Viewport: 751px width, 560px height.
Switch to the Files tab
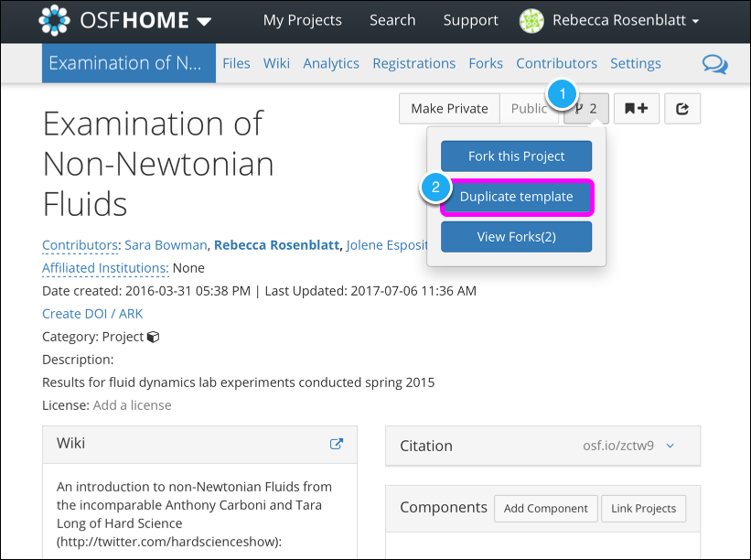pos(236,63)
